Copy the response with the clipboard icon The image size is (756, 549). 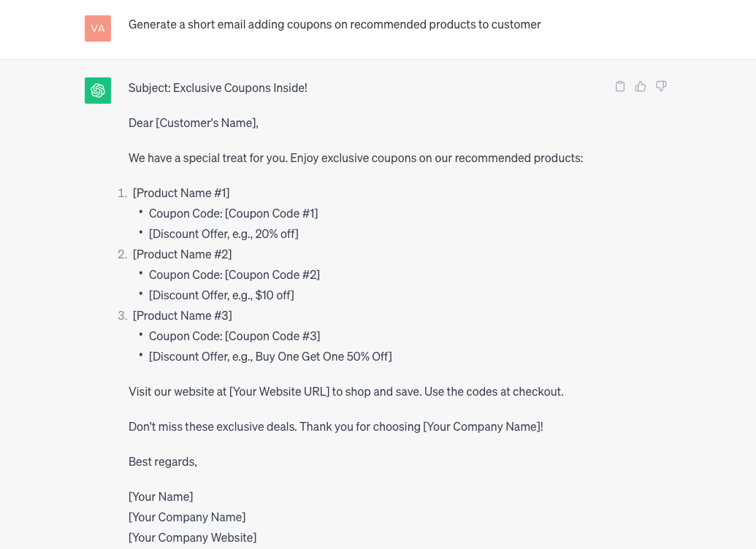point(620,86)
